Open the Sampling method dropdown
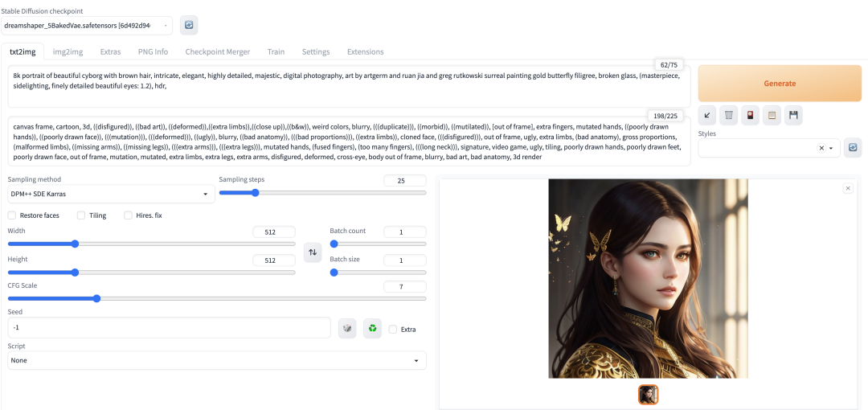Image resolution: width=868 pixels, height=410 pixels. coord(111,194)
